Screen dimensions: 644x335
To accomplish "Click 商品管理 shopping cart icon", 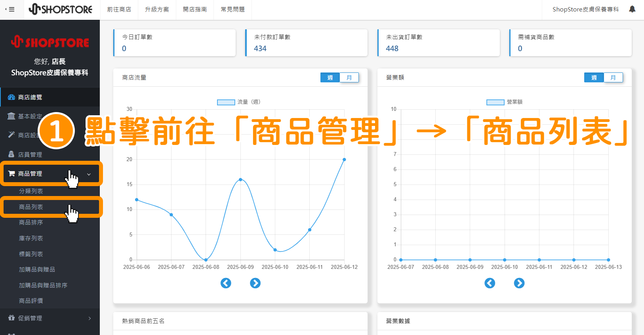I will coord(11,173).
